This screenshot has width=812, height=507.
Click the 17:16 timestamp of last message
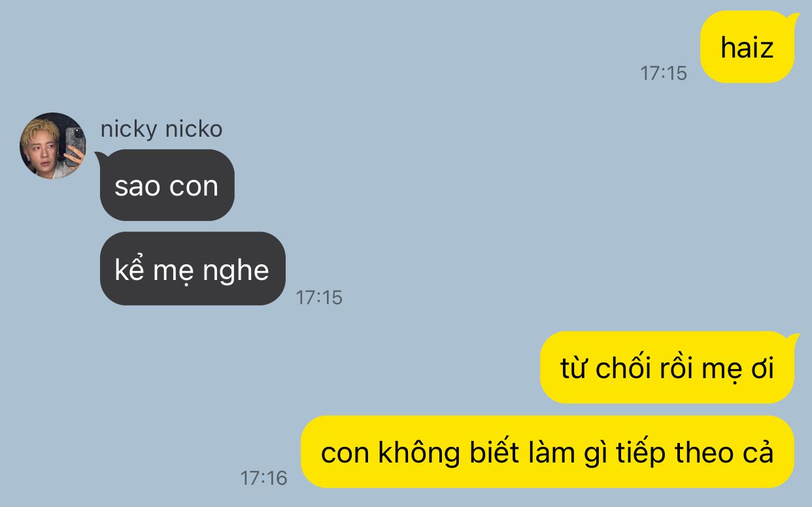(263, 478)
